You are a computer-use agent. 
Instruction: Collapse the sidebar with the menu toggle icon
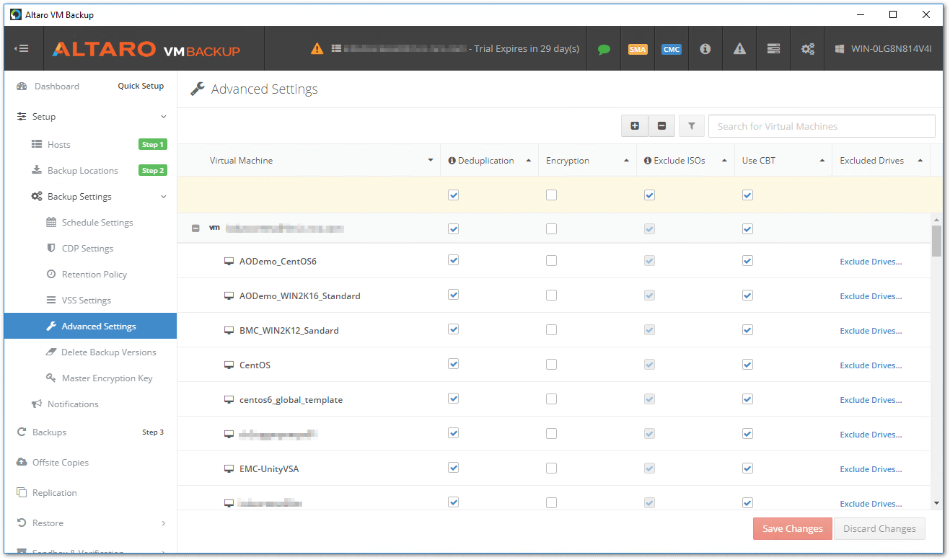click(22, 49)
